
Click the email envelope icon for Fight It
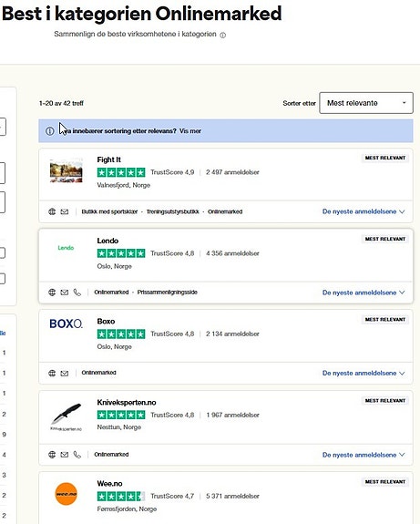(65, 211)
